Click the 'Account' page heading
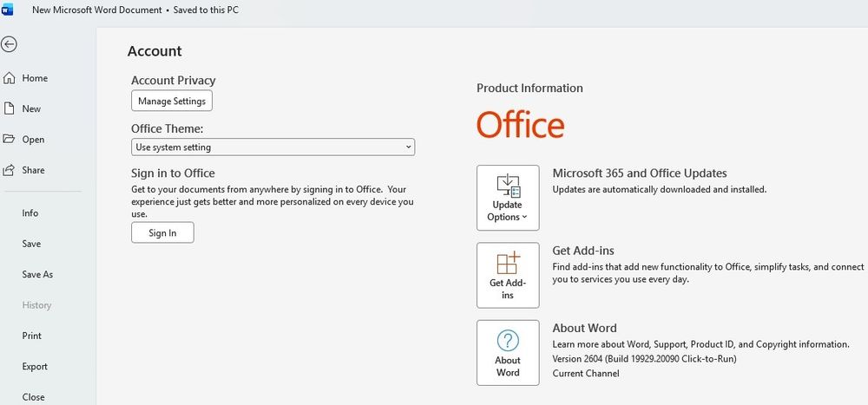Screen dimensions: 868x405 tap(155, 51)
